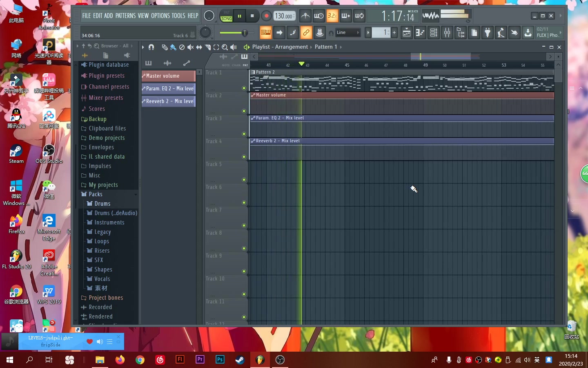Open the PATTERNS menu
588x368 pixels.
(125, 16)
